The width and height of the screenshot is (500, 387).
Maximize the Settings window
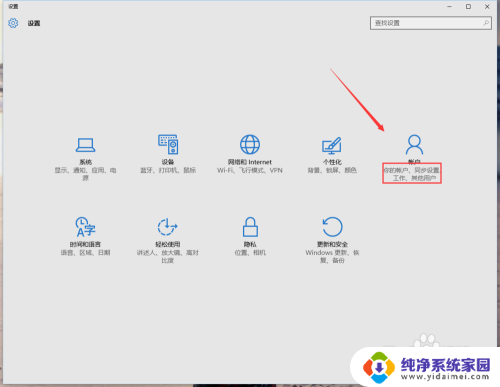click(x=468, y=6)
